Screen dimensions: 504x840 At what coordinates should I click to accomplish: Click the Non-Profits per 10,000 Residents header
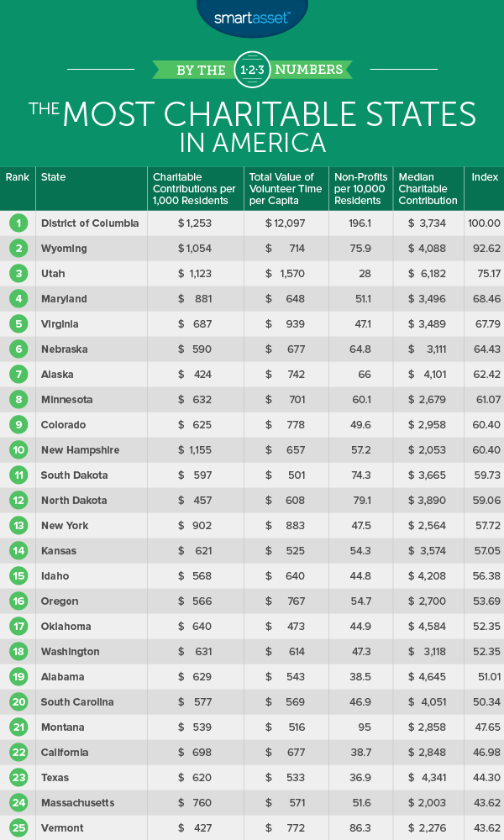pyautogui.click(x=360, y=189)
